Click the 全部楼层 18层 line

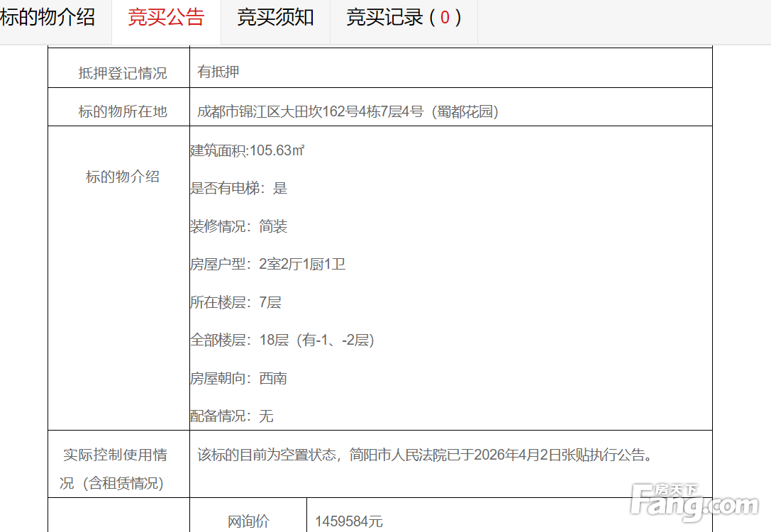point(282,340)
